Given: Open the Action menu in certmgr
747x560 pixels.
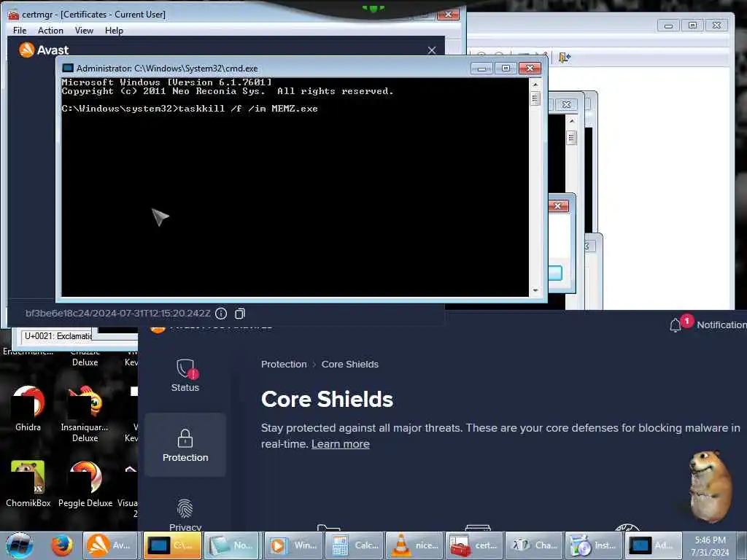Looking at the screenshot, I should [50, 31].
